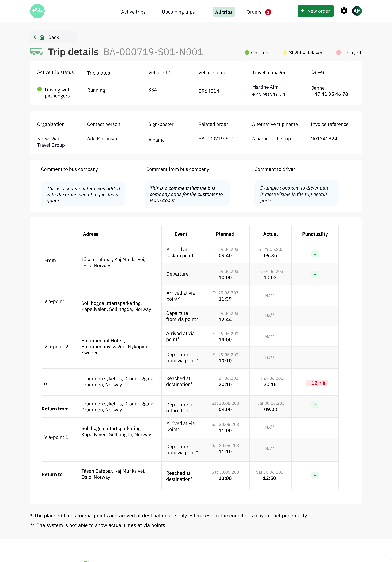Click the Punctuality column header
The width and height of the screenshot is (392, 562).
point(315,234)
